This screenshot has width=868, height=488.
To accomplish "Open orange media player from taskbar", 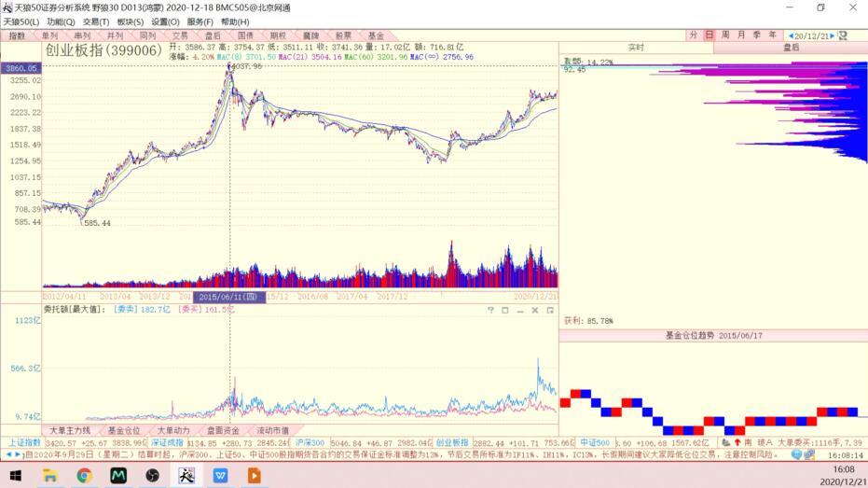I will click(x=255, y=475).
